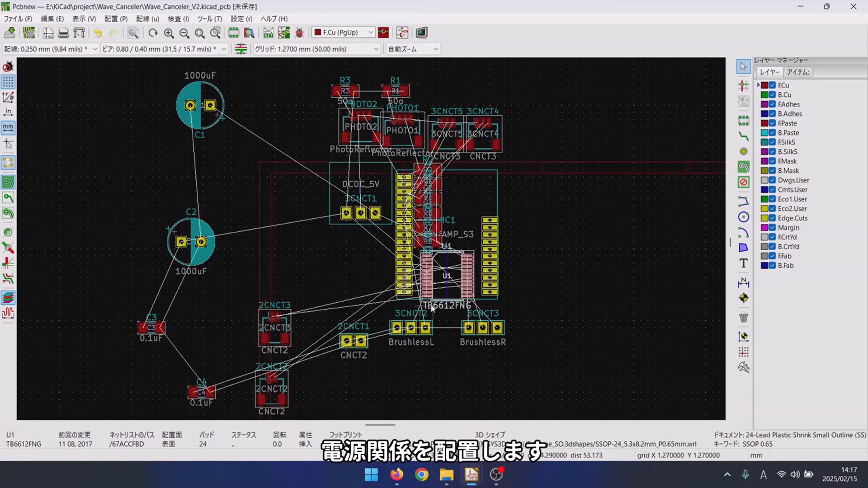Click the delete items trash tool

pos(743,318)
